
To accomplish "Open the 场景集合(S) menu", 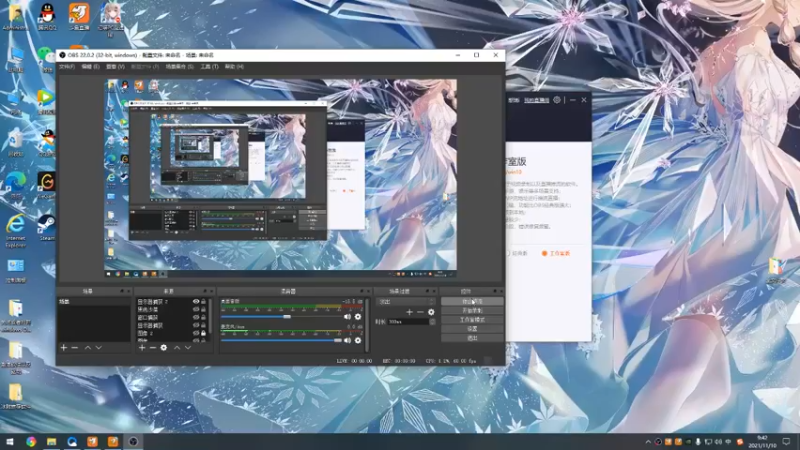I will (180, 67).
